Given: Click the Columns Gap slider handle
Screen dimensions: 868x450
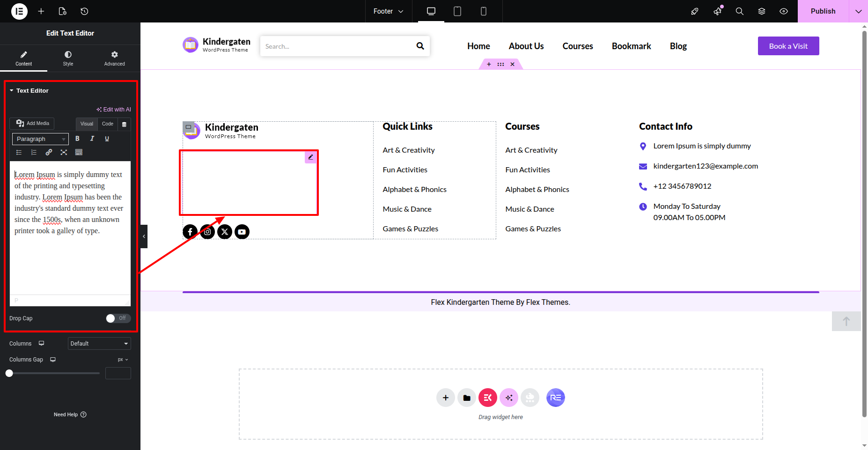Looking at the screenshot, I should tap(9, 373).
